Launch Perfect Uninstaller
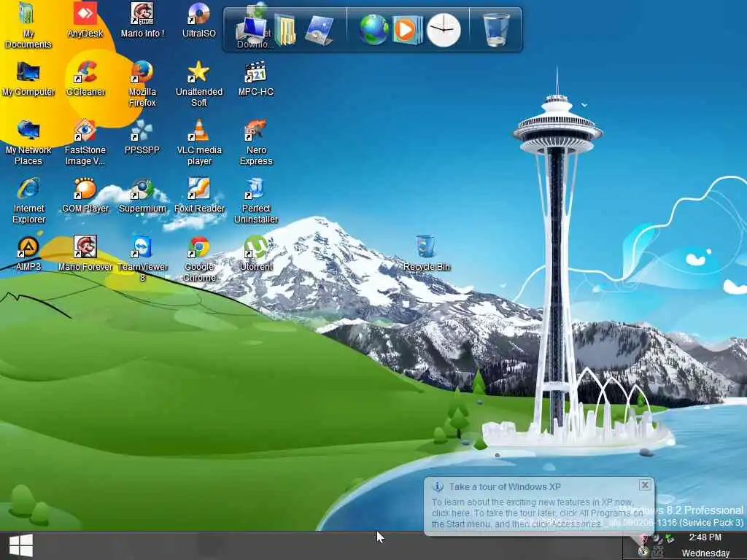Screen dimensions: 747x560 pyautogui.click(x=256, y=201)
